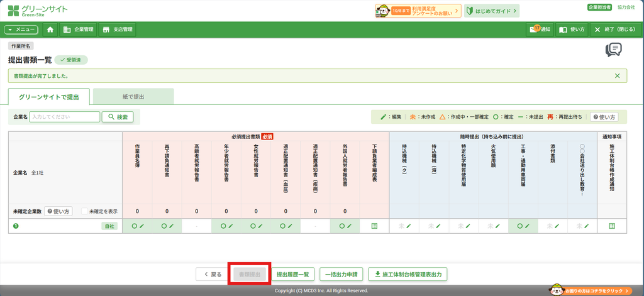Screen dimensions: 644x296
Task: Click the 通知事項 header cell
Action: pyautogui.click(x=612, y=136)
